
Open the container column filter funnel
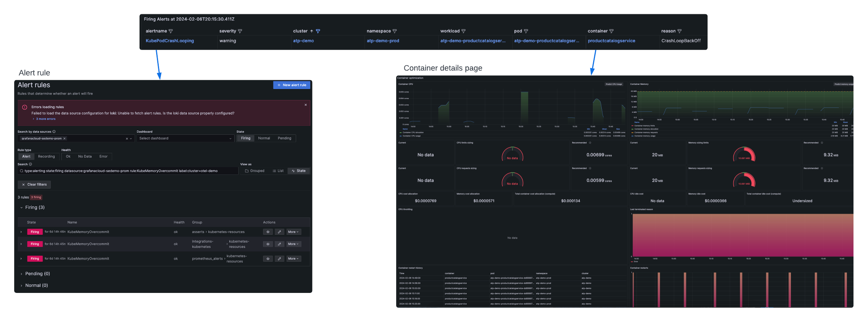coord(611,31)
